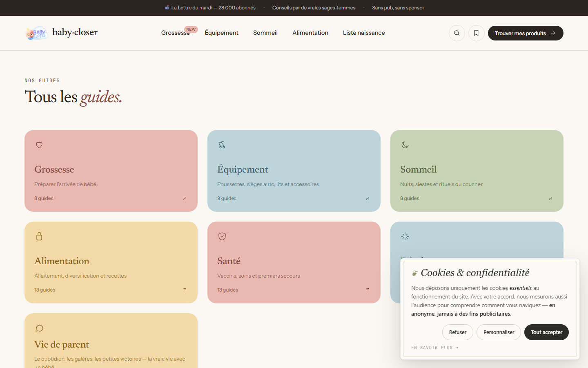Open the Équipement guide card title
This screenshot has width=588, height=368.
point(243,169)
